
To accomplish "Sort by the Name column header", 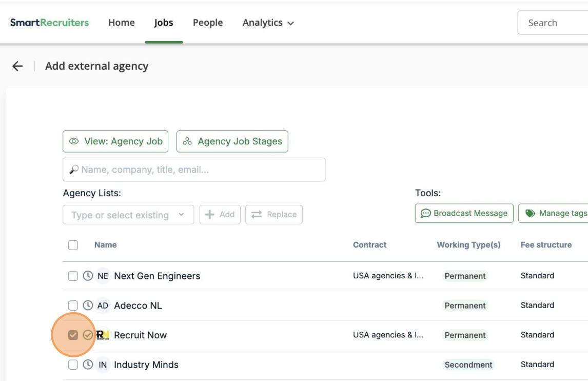I will coord(105,245).
